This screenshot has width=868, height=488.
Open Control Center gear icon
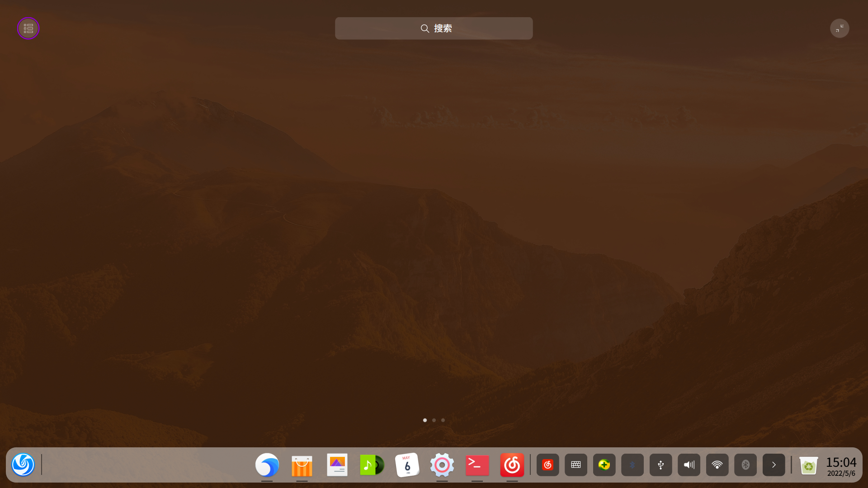coord(442,465)
